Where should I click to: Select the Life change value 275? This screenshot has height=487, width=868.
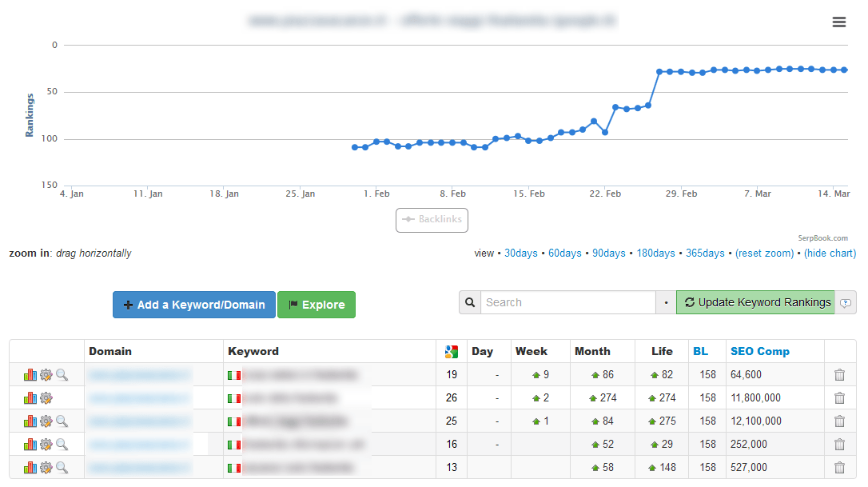(667, 421)
